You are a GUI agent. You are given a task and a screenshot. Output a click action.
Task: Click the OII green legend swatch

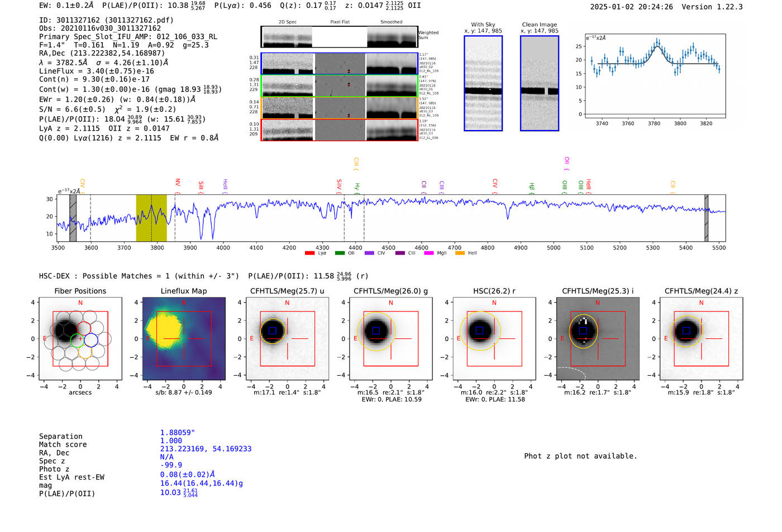340,253
